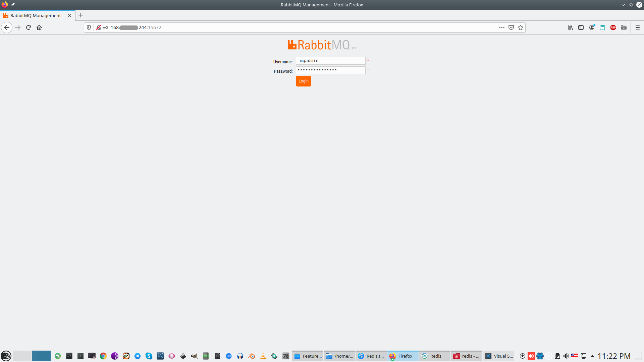The width and height of the screenshot is (644, 362).
Task: Switch to Visual Studio Code taskbar item
Action: coord(499,356)
